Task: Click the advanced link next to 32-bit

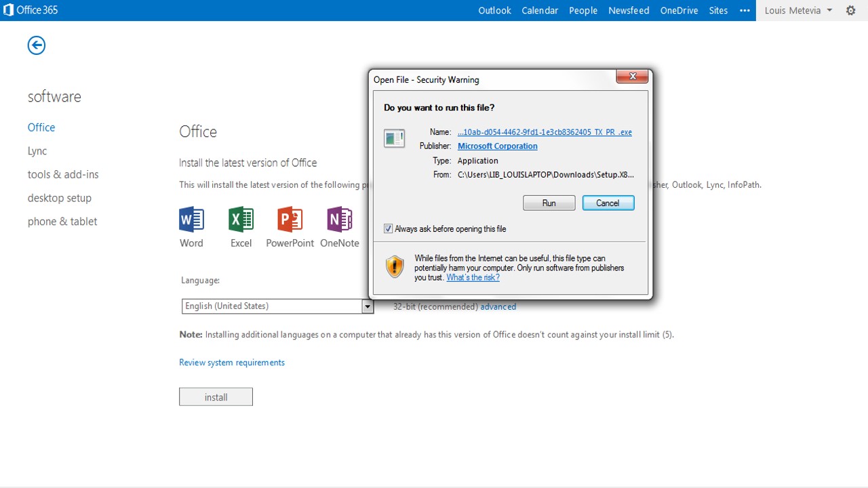Action: coord(498,307)
